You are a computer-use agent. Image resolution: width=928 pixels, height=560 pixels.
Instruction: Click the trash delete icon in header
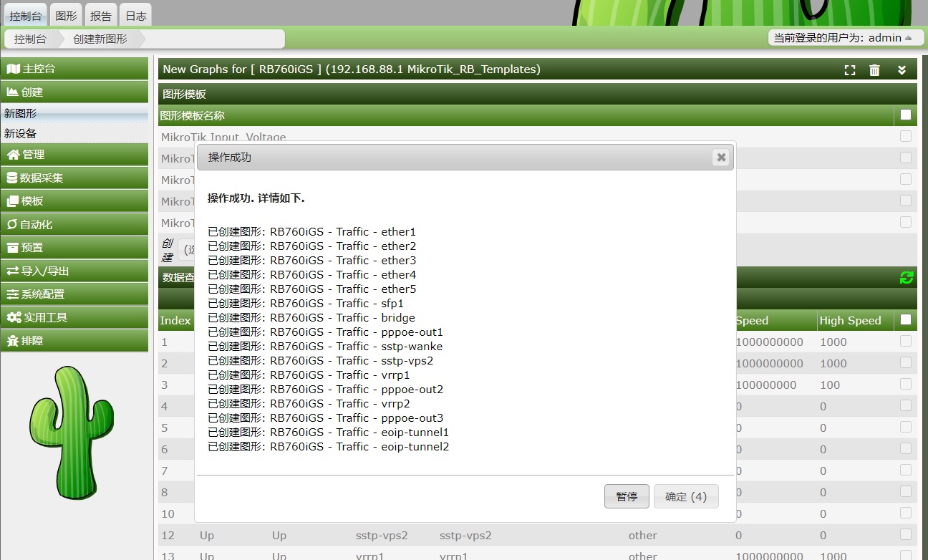click(874, 69)
